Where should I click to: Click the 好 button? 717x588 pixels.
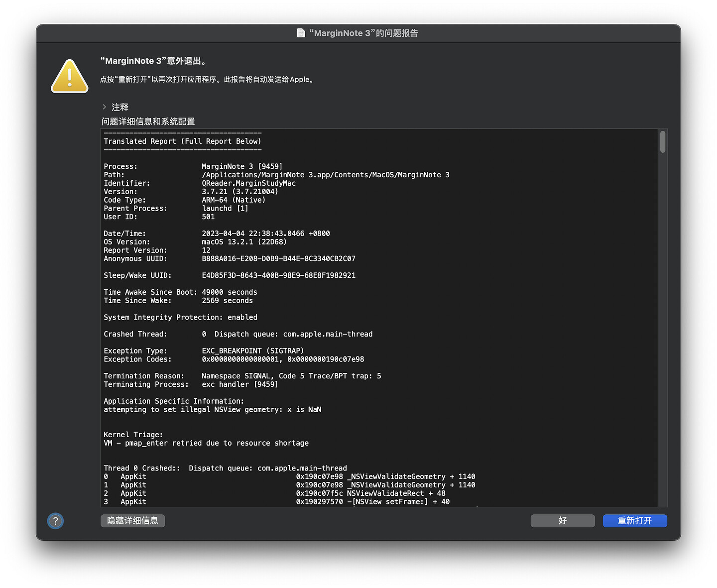[563, 521]
